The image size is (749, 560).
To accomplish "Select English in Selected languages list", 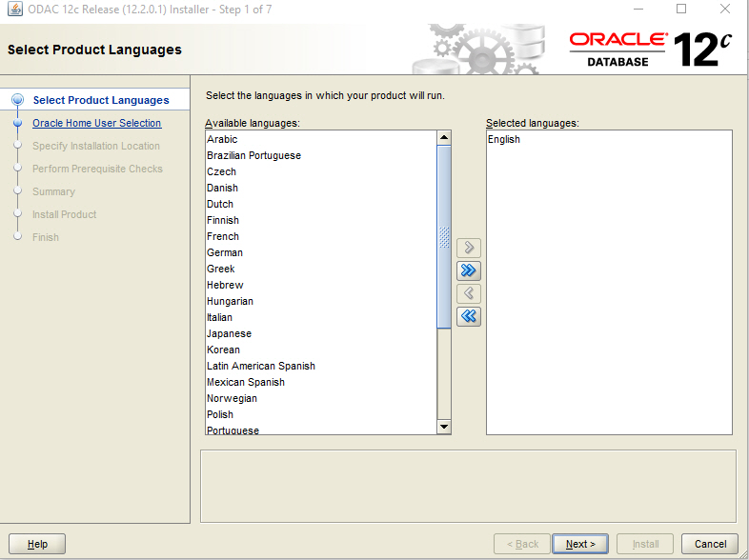I will pyautogui.click(x=609, y=139).
